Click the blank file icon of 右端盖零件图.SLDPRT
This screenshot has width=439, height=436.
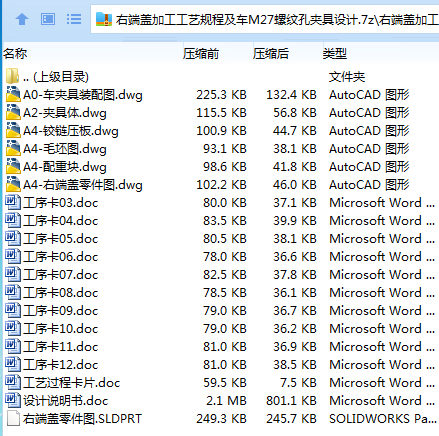(x=13, y=418)
